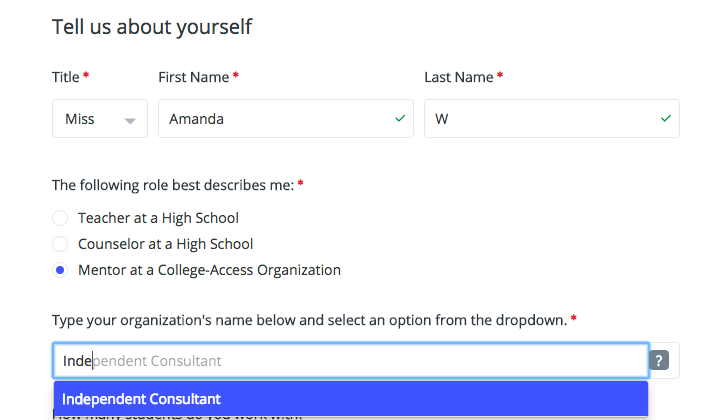Viewport: 722px width, 420px height.
Task: Click the "Teacher at a High School" label text
Action: coord(158,218)
